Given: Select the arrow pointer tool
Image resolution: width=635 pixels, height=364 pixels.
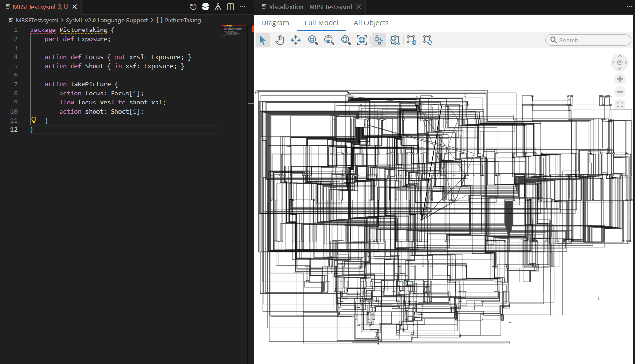Looking at the screenshot, I should 262,41.
